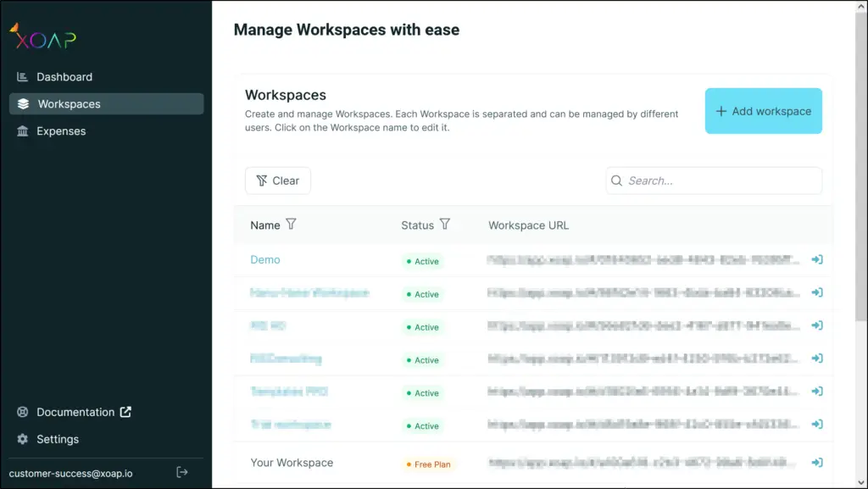Click the sign-out icon next to customer-success@xoap.io

181,472
